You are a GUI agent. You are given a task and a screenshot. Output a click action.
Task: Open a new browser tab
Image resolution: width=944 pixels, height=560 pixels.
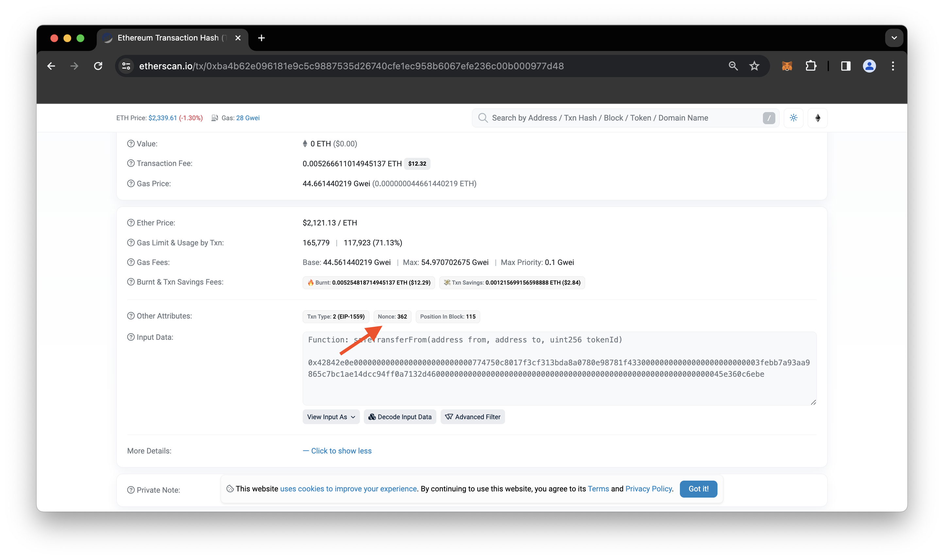pos(261,38)
